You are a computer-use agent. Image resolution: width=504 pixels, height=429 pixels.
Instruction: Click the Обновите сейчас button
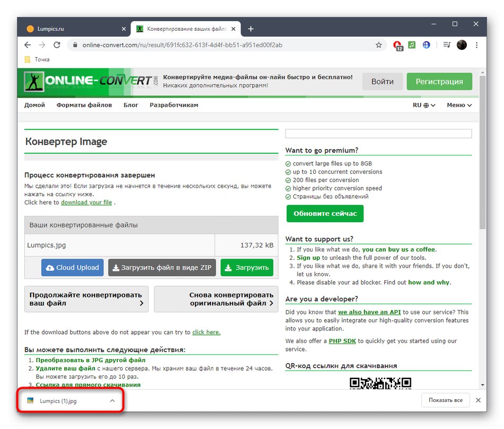[325, 214]
